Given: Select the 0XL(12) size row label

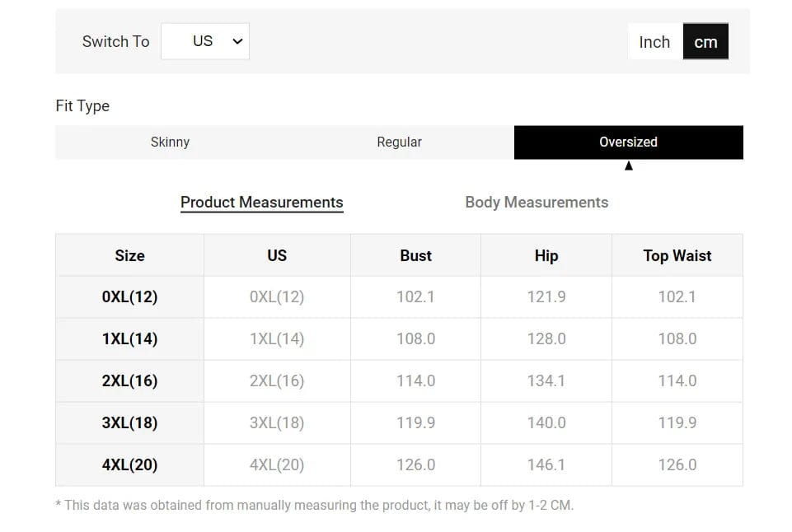Looking at the screenshot, I should click(x=129, y=296).
